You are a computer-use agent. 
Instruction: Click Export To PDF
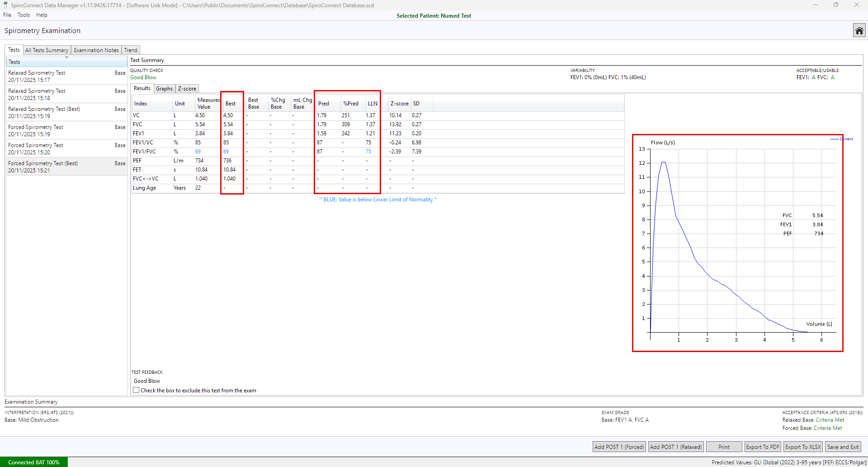tap(763, 447)
